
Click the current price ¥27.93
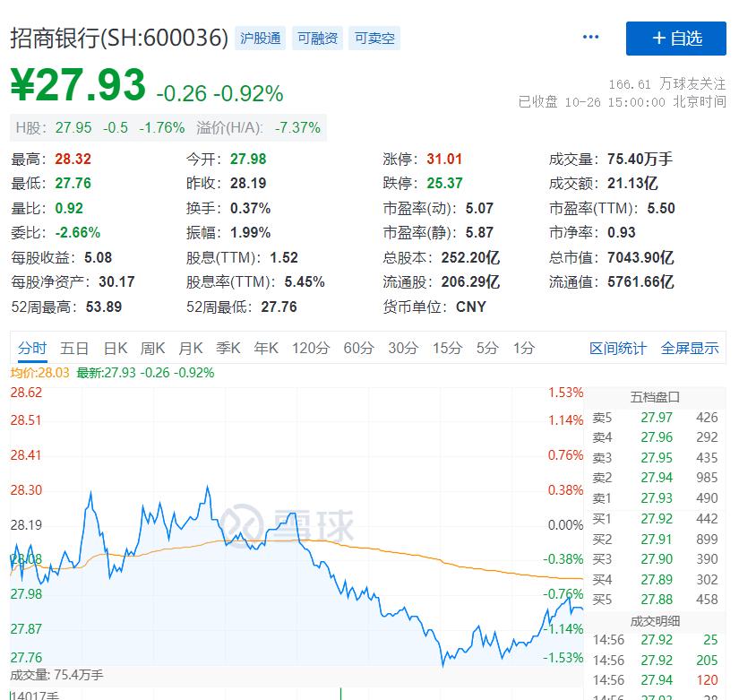[78, 85]
